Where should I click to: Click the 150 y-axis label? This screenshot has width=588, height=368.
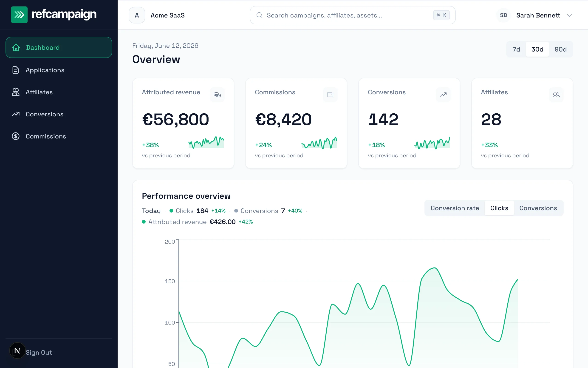(170, 281)
